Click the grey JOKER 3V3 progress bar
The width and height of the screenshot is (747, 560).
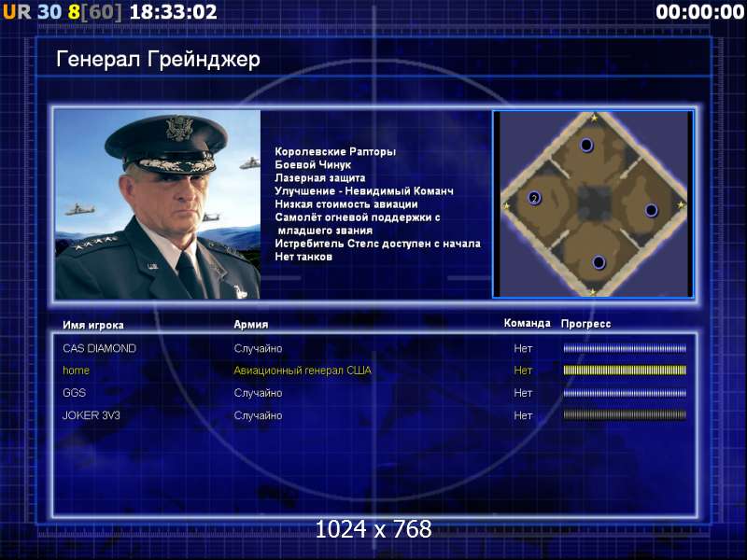625,415
